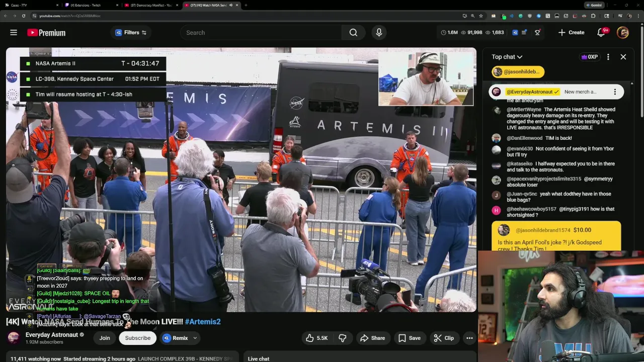Start voice search with microphone icon
Viewport: 644px width, 362px height.
tap(379, 33)
